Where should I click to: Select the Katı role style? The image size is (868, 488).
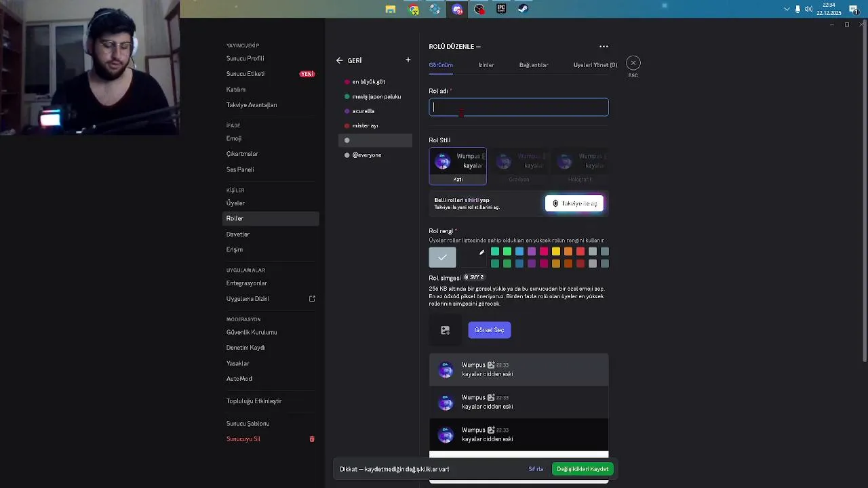[x=458, y=166]
